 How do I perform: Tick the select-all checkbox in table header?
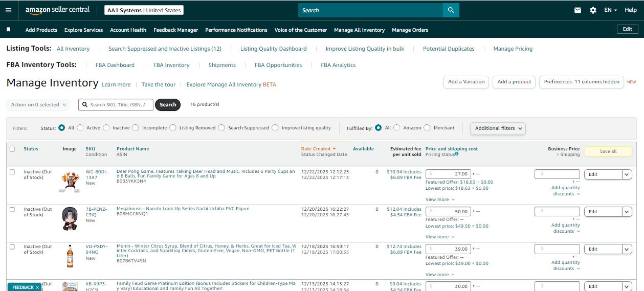tap(12, 149)
